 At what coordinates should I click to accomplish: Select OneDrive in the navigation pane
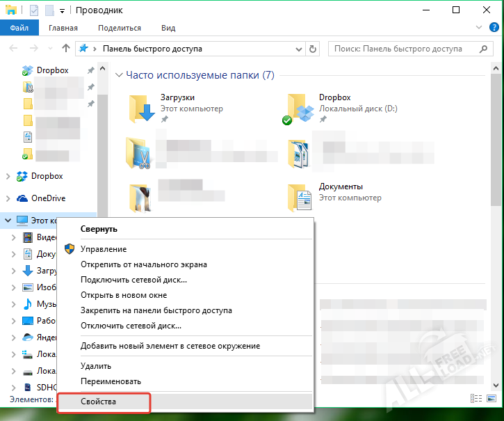pyautogui.click(x=48, y=198)
